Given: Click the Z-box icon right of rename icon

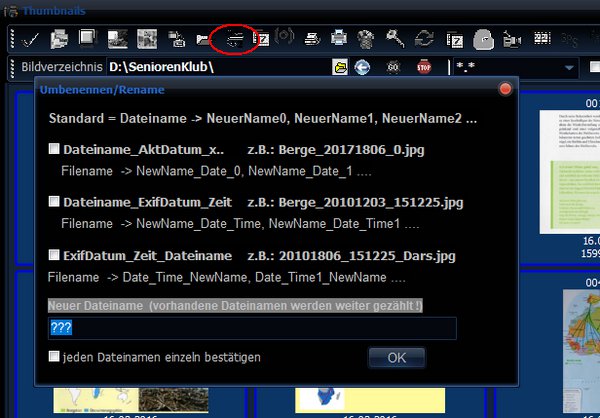Looking at the screenshot, I should point(262,39).
